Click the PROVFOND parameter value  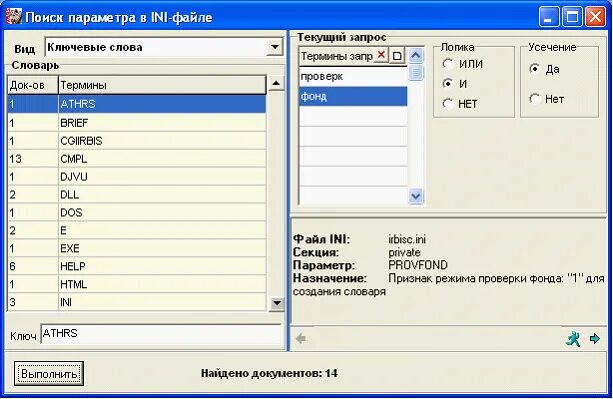click(x=418, y=265)
